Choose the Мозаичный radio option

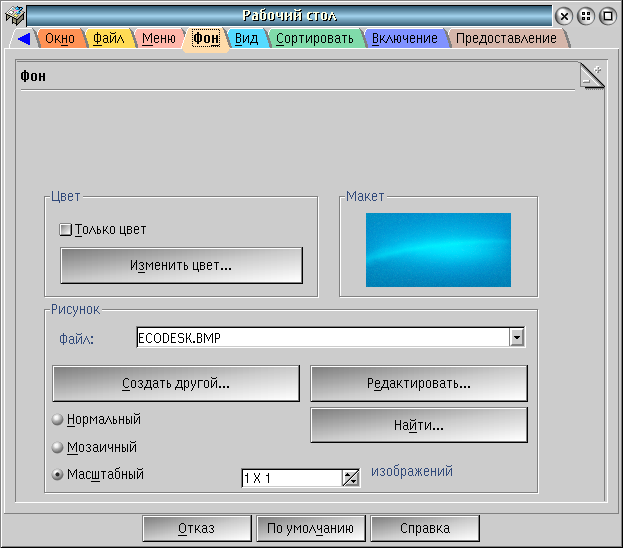(x=58, y=448)
